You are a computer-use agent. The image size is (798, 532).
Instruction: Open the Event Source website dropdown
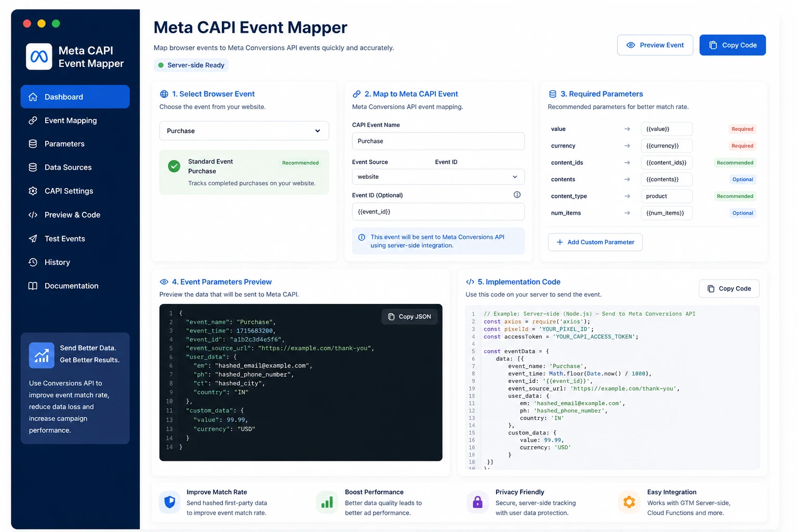pos(438,177)
